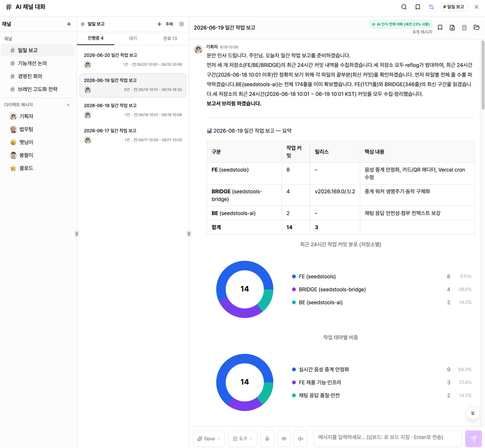Toggle the AI 인식 전체 대화 badge

[x=400, y=24]
